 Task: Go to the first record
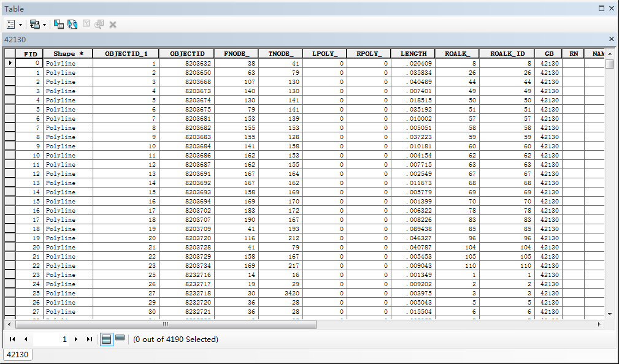(x=12, y=339)
